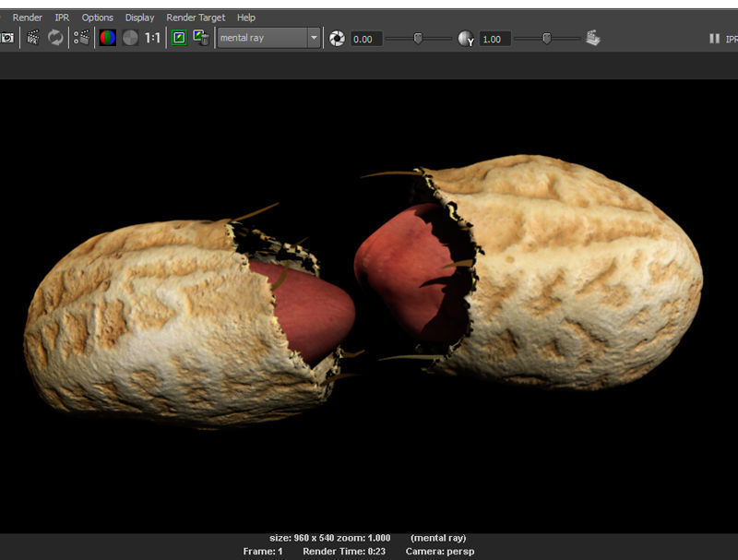Screen dimensions: 738x560
Task: Click the color management icon after gamma slider
Action: 593,38
